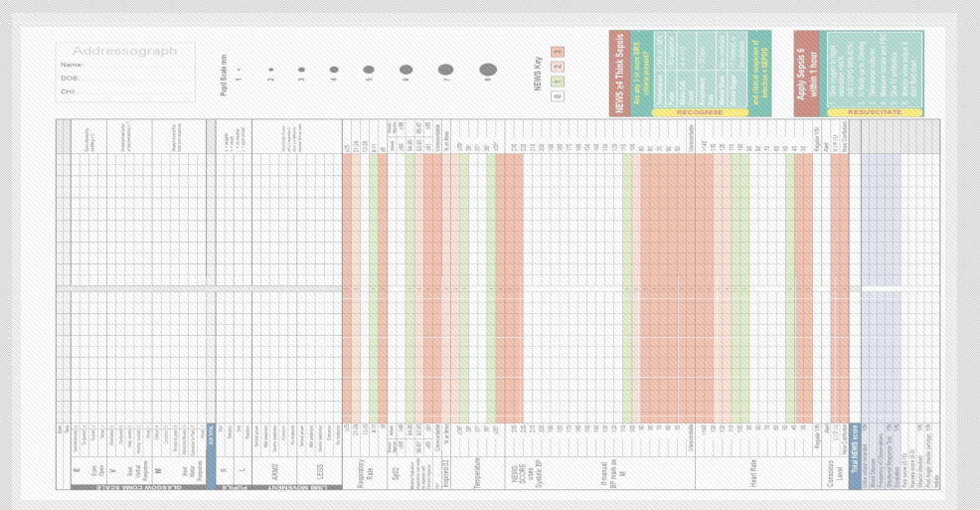This screenshot has height=510, width=980.
Task: Click the 7 mm pupil scale dot
Action: (x=445, y=70)
